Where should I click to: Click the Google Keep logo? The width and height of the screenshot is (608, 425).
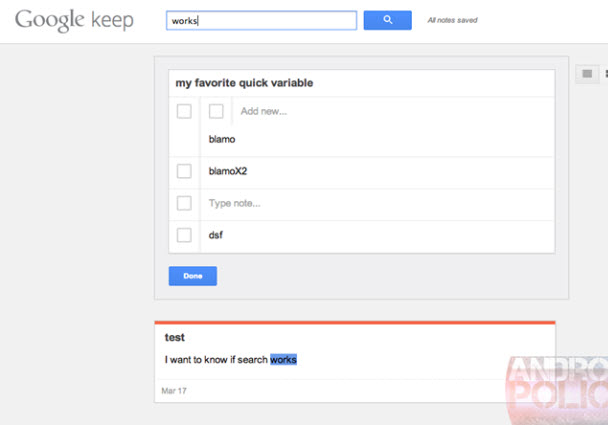click(x=74, y=21)
